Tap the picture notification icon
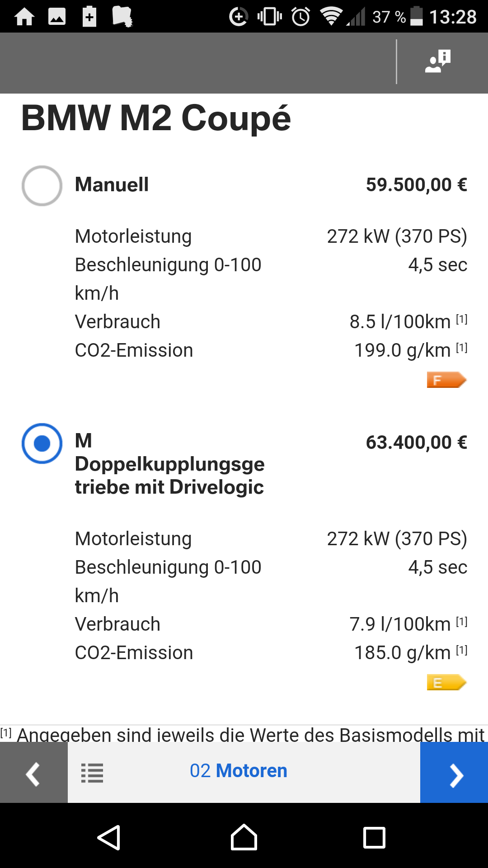This screenshot has height=868, width=488. click(57, 17)
